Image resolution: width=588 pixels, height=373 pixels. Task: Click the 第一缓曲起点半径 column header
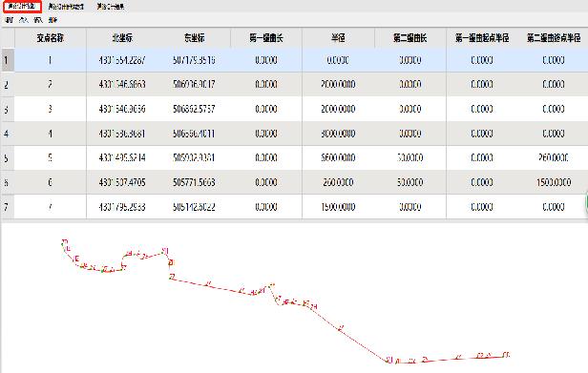coord(482,38)
